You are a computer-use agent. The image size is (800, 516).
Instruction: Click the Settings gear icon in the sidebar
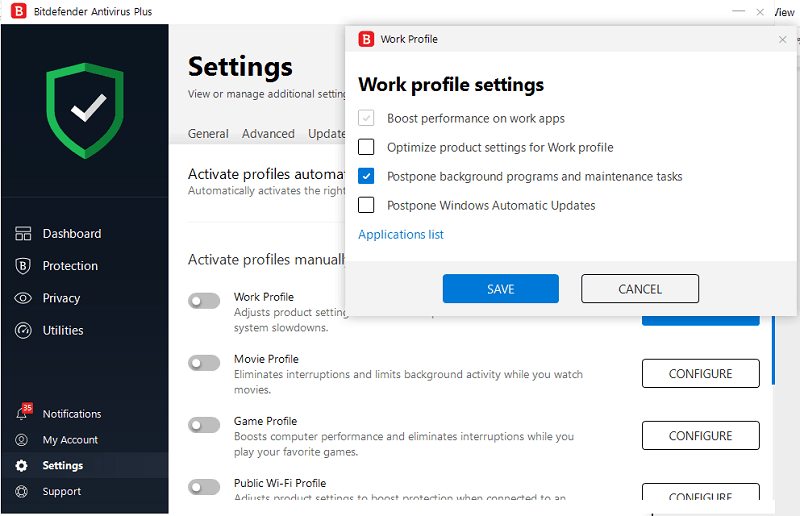coord(21,465)
